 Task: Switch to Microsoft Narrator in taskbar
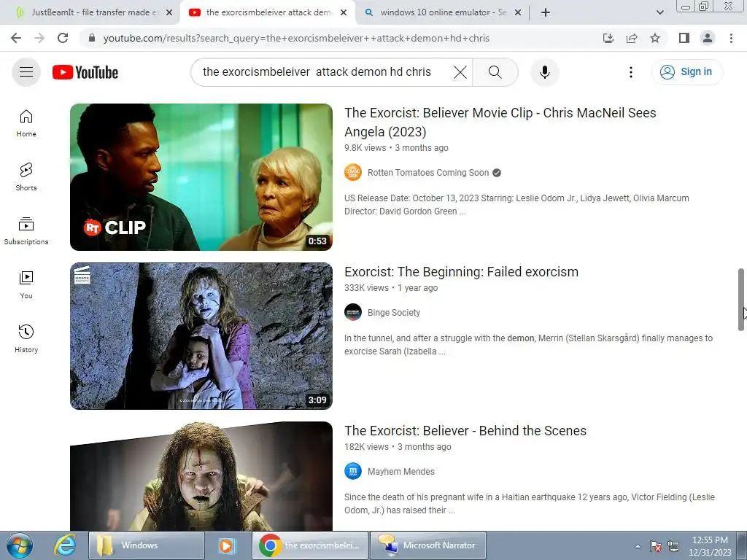[427, 545]
